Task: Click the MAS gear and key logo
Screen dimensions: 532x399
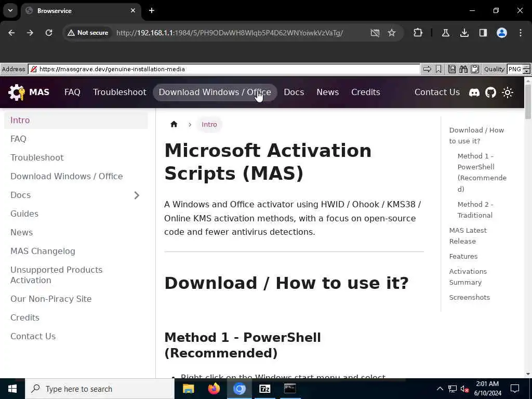Action: point(16,92)
